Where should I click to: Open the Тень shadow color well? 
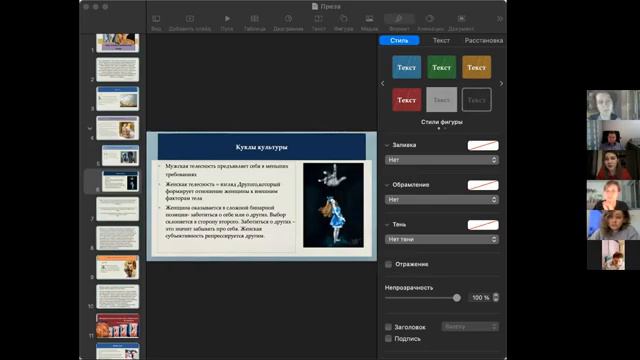[x=483, y=225]
